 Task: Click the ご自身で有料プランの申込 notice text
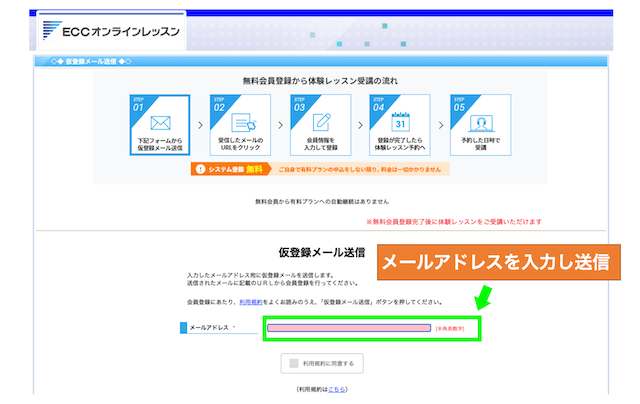pyautogui.click(x=360, y=169)
